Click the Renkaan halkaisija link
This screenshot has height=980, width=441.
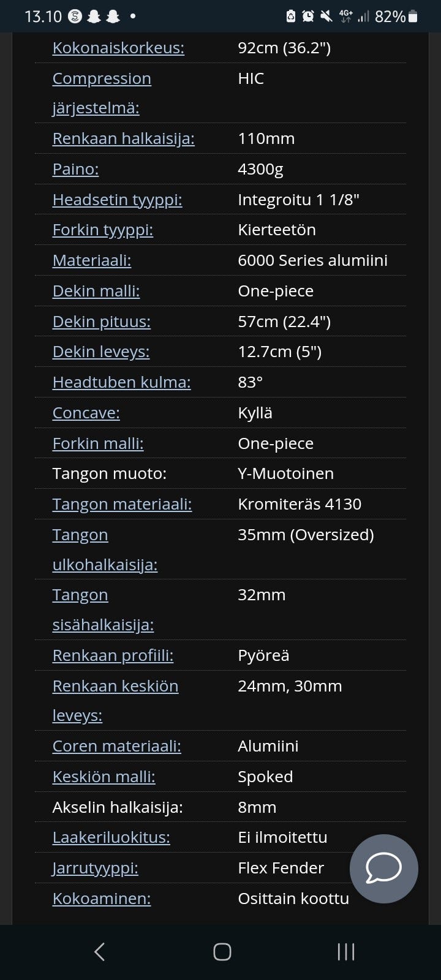click(x=123, y=138)
